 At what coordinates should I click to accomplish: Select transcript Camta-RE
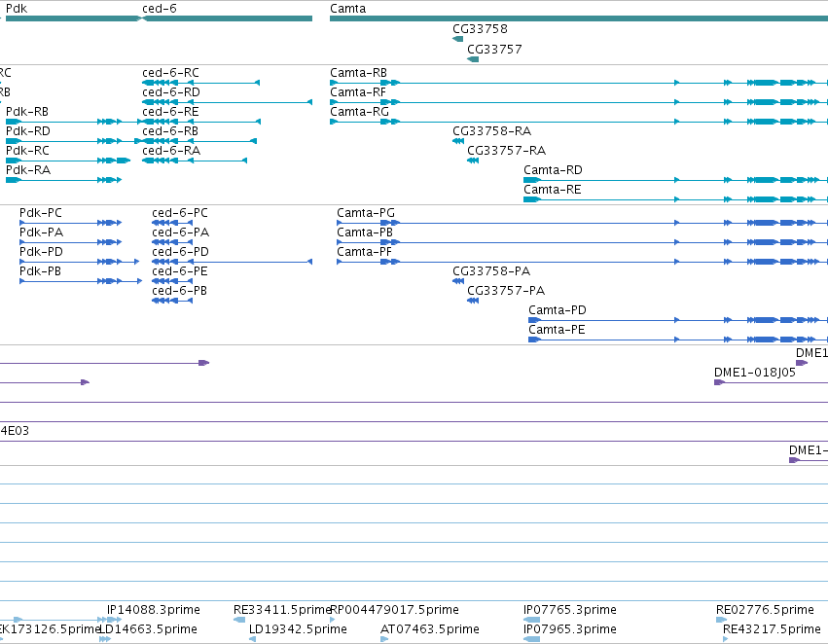pos(676,199)
